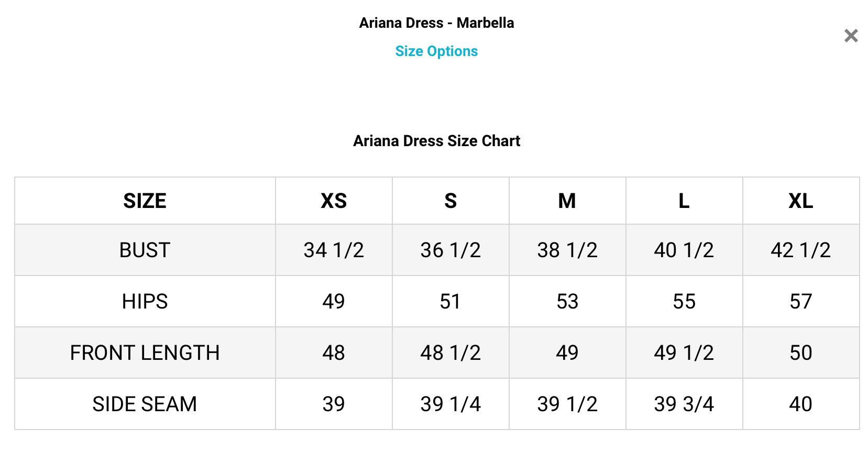The image size is (868, 473).
Task: Click the FRONT LENGTH row label
Action: pos(145,353)
